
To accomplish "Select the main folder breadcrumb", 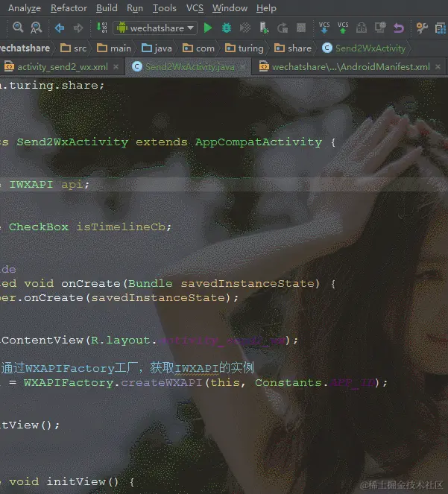I will pos(114,48).
